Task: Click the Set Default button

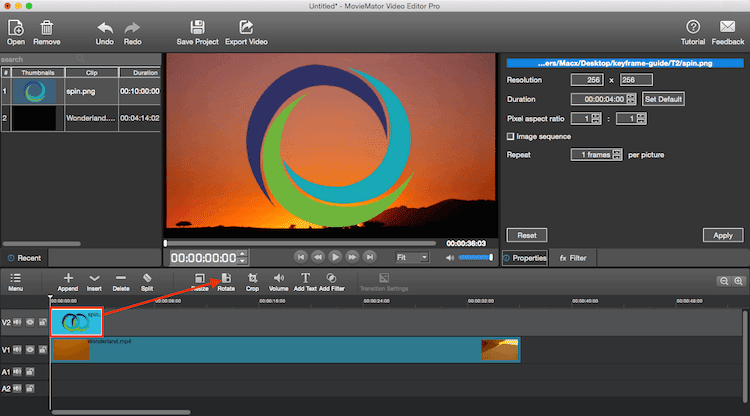Action: click(x=663, y=99)
